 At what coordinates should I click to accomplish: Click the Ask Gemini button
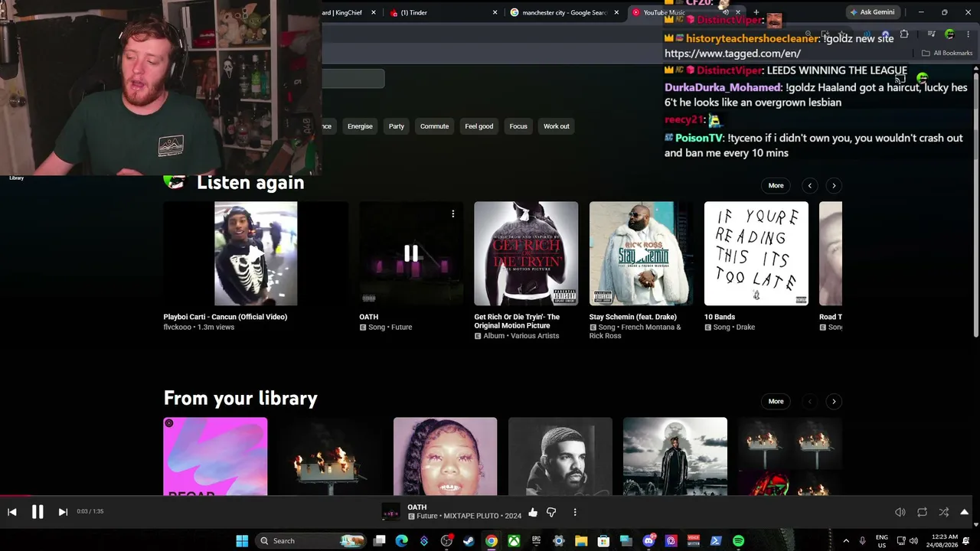872,13
